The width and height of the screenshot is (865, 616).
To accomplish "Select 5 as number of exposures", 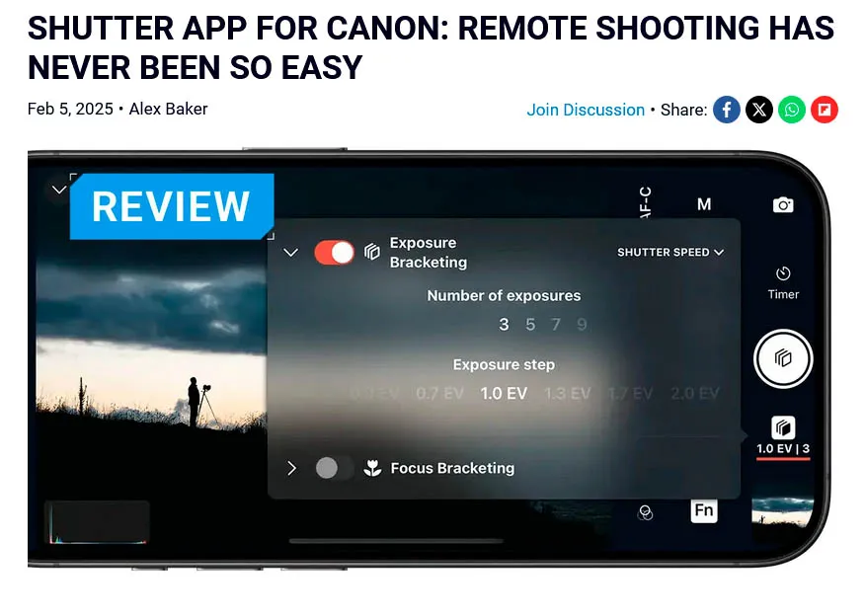I will (x=529, y=324).
